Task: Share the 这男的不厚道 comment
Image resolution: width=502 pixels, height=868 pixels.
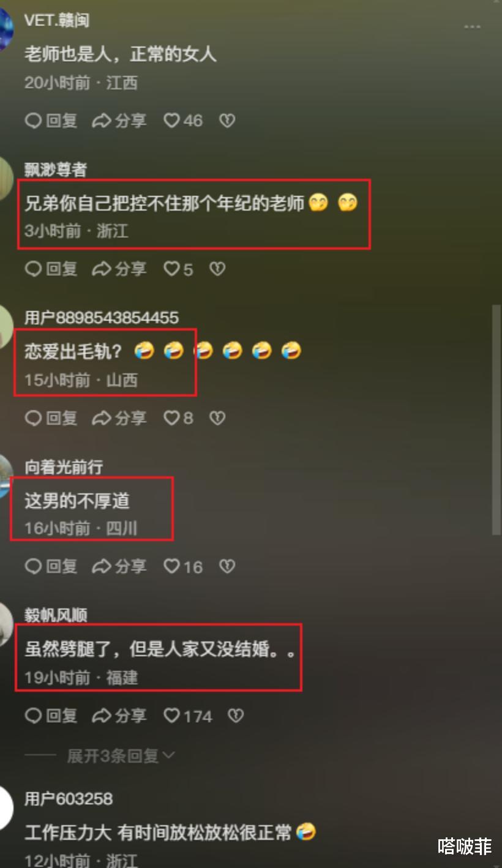Action: [119, 566]
